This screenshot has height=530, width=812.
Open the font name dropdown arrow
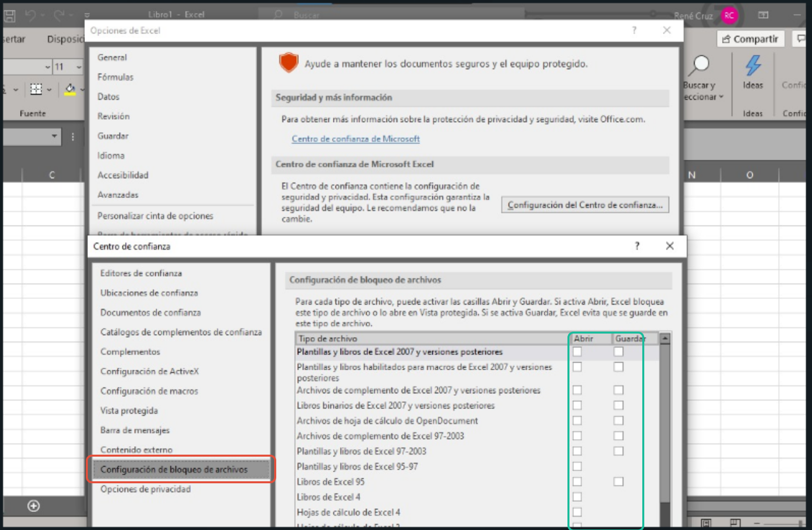tap(48, 67)
